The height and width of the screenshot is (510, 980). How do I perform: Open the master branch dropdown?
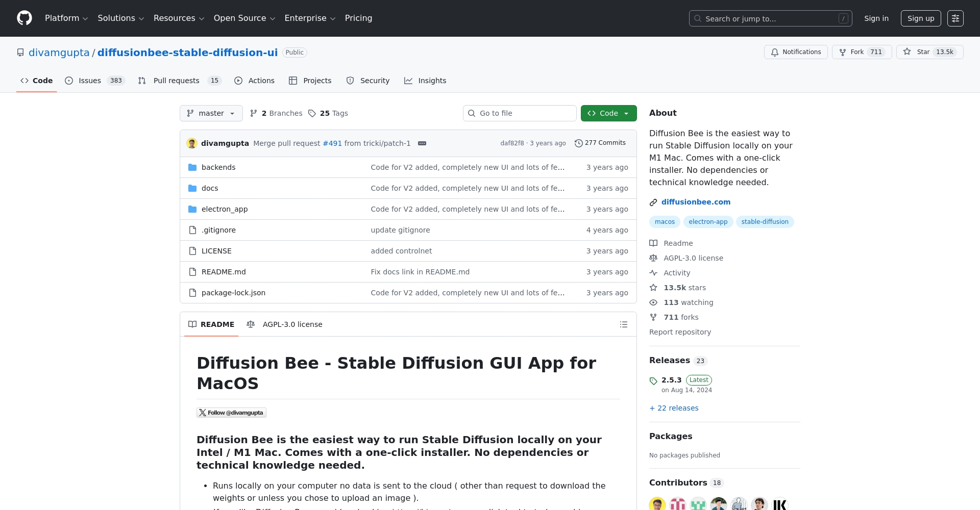coord(211,113)
